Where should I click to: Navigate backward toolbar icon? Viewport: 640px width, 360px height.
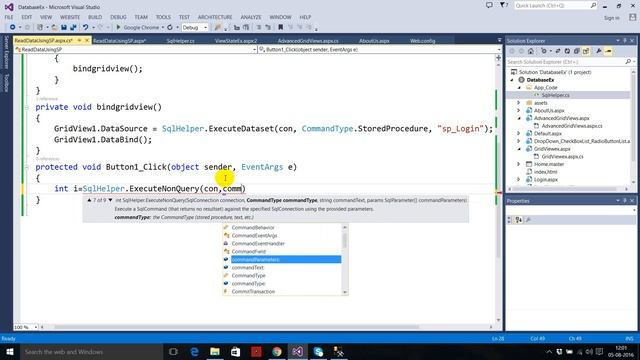click(x=12, y=27)
